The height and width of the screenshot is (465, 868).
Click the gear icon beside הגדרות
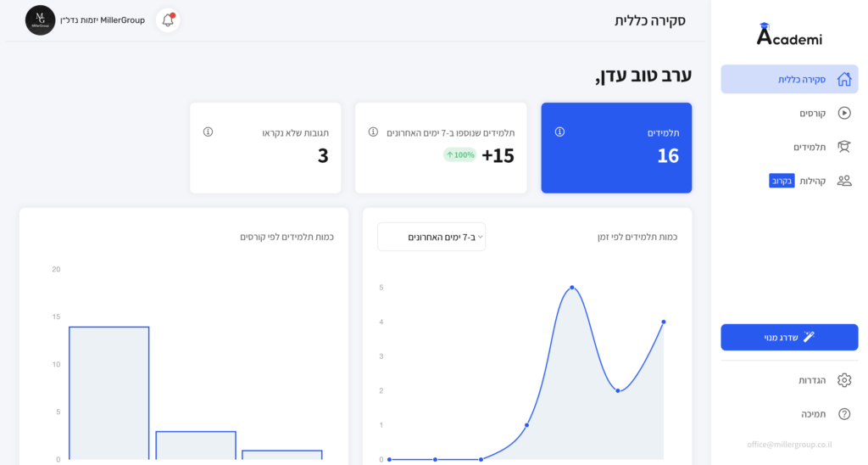(843, 380)
